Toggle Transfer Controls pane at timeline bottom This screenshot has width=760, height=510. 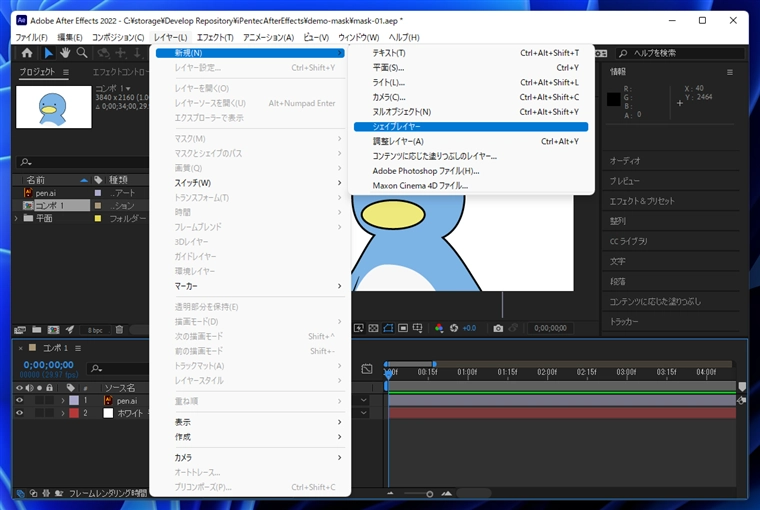(x=33, y=494)
